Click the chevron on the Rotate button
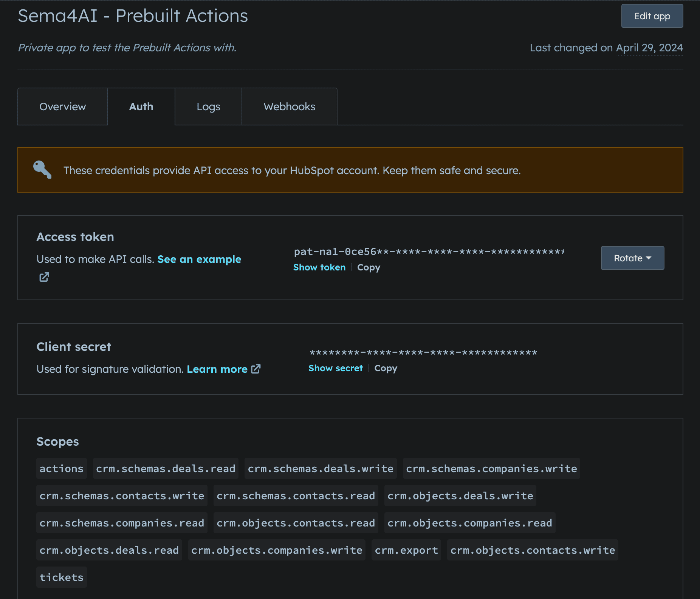This screenshot has height=599, width=700. (x=649, y=258)
